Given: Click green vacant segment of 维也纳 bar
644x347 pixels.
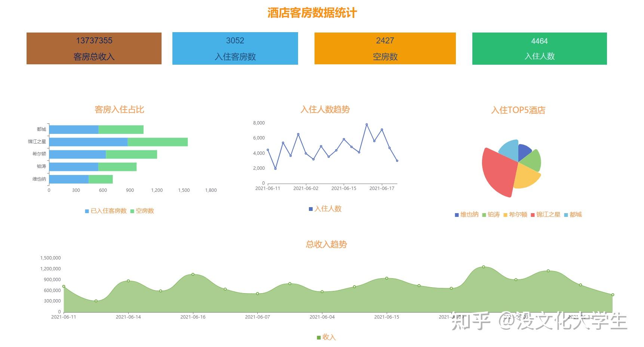Looking at the screenshot, I should pyautogui.click(x=101, y=179).
